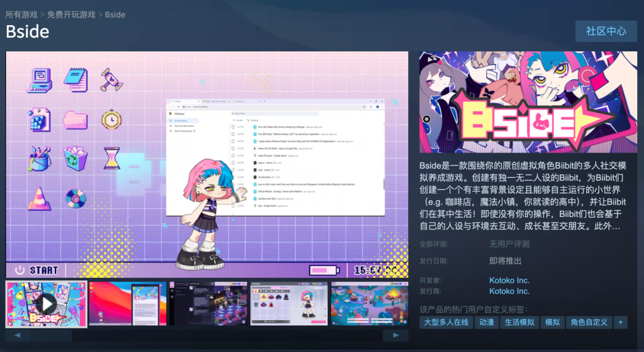Click the 即将推出 release date text
644x352 pixels.
click(505, 261)
